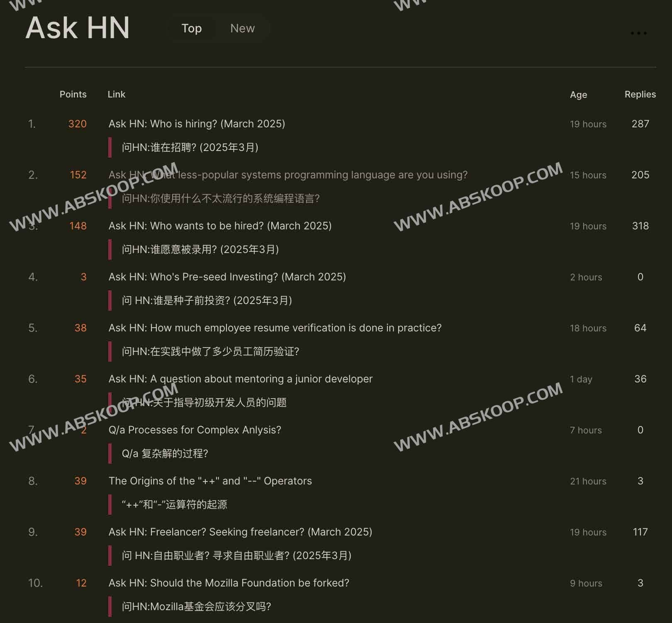Open the employee resume verification post
Viewport: 672px width, 623px height.
pos(275,328)
